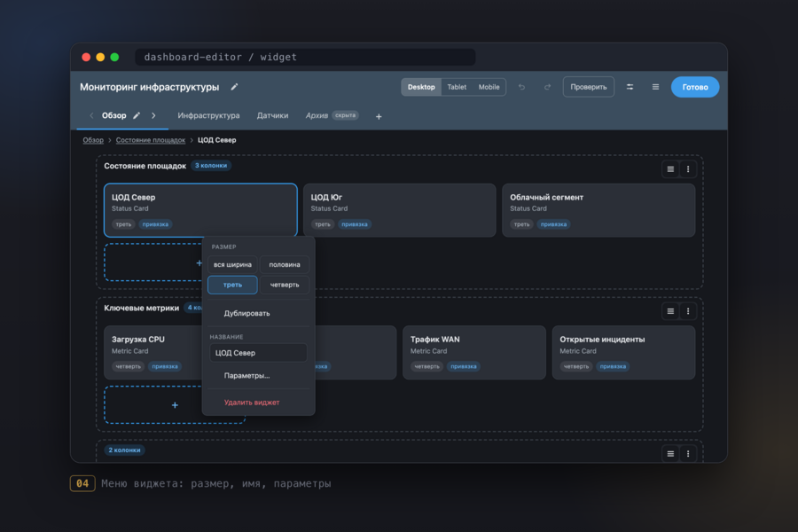798x532 pixels.
Task: Undo the last change
Action: coord(521,87)
